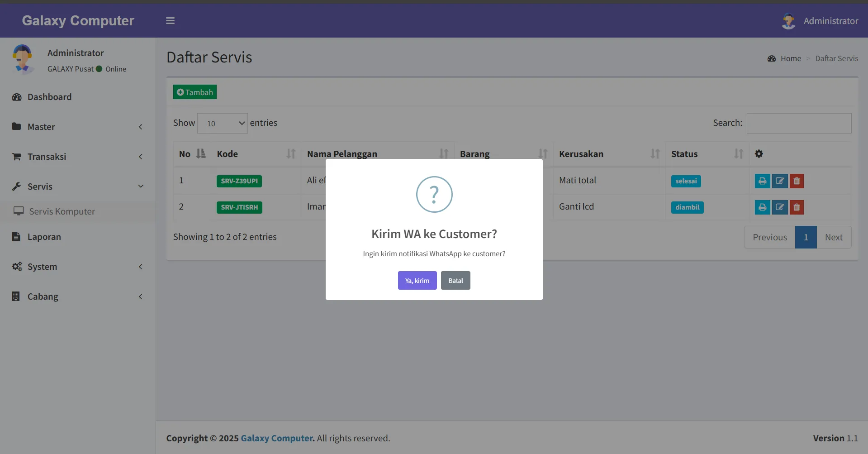Open Galaxy Computer footer link
Image resolution: width=868 pixels, height=454 pixels.
278,438
